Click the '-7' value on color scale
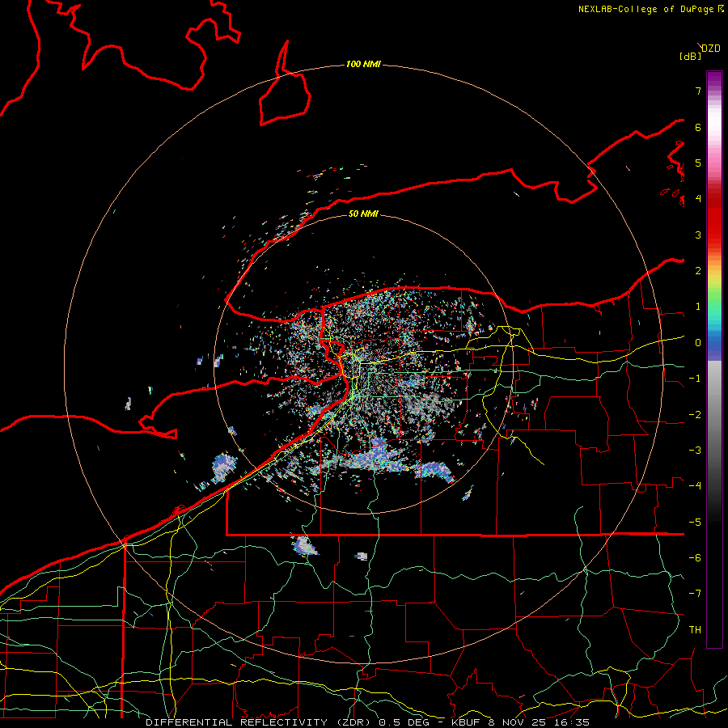The image size is (728, 728). click(695, 594)
